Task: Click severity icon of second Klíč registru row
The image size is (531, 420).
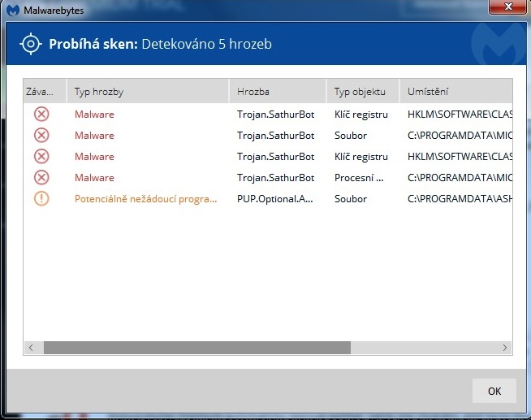Action: 41,157
